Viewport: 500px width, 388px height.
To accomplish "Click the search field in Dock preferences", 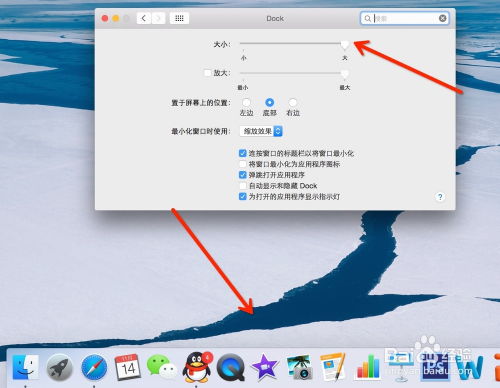I will (x=404, y=18).
